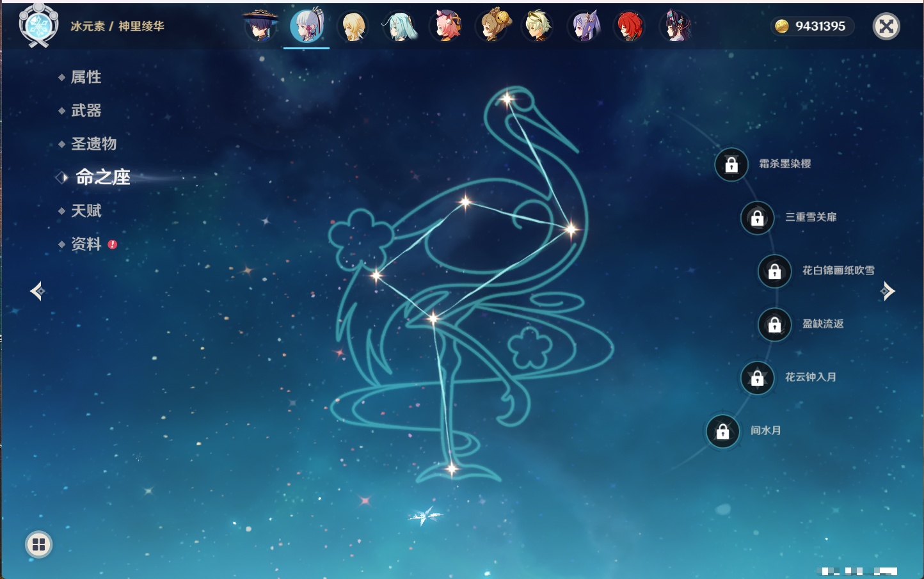Switch to the 武器 weapon tab
Viewport: 924px width, 579px height.
coord(86,111)
